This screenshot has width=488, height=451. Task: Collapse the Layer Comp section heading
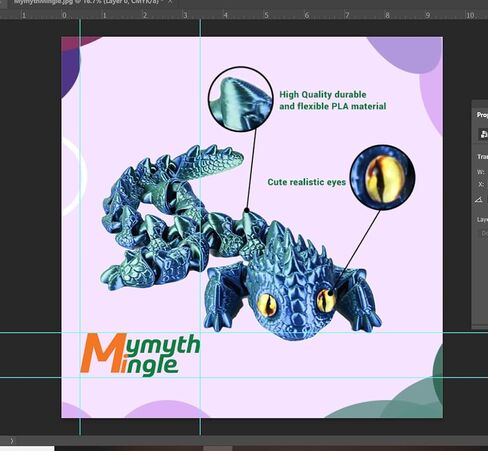[x=482, y=220]
